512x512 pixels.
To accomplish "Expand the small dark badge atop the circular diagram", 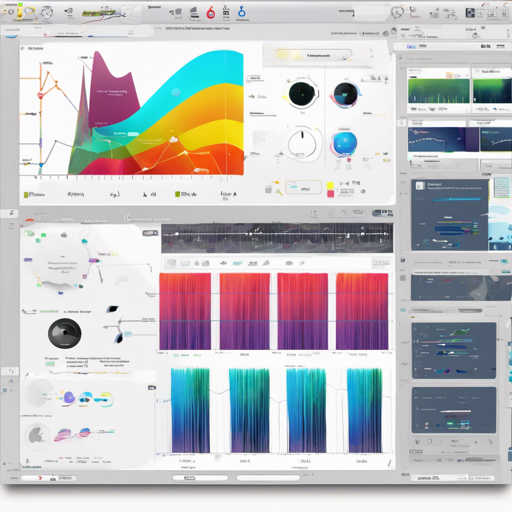I will point(150,233).
